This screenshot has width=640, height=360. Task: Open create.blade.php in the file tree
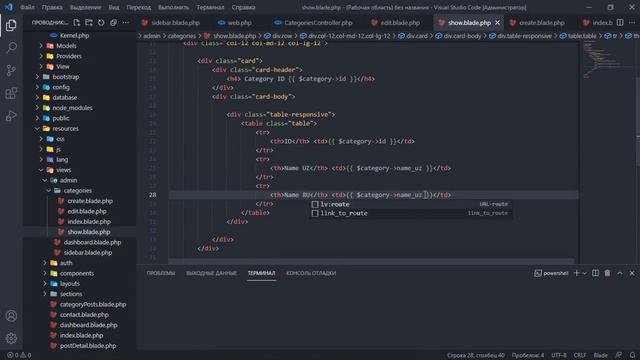click(x=90, y=201)
